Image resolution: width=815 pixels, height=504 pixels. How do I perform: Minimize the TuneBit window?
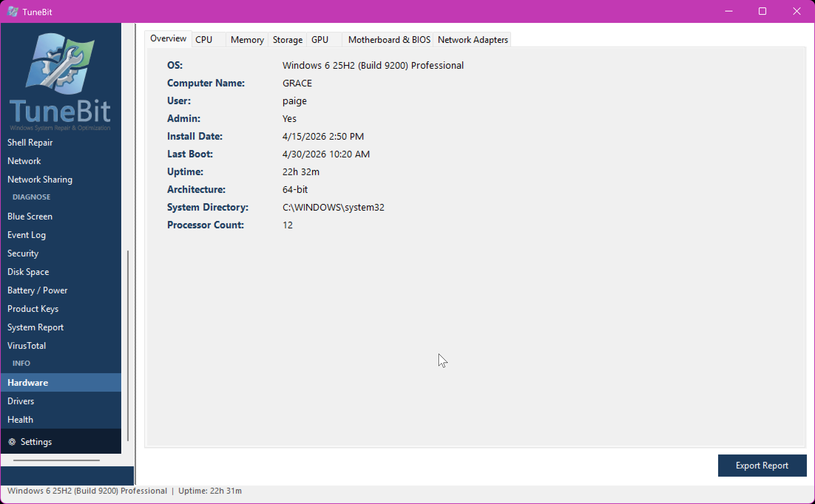729,11
